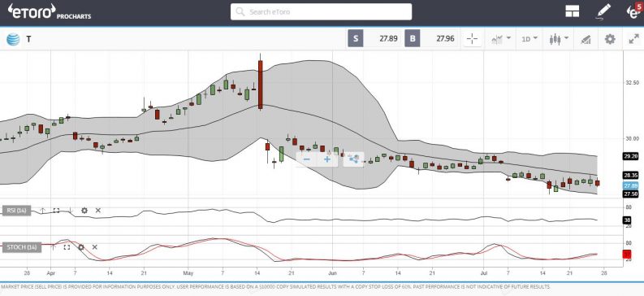Click the Apr date axis label
644x296 pixels.
tap(50, 273)
